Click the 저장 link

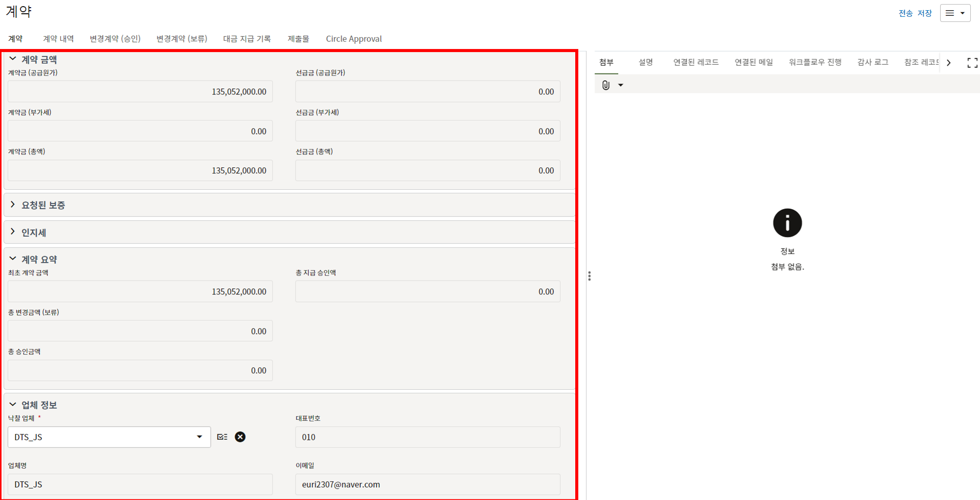click(924, 13)
